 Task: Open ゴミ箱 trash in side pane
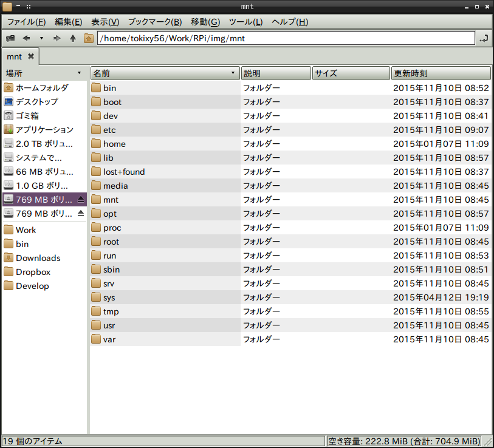[44, 115]
